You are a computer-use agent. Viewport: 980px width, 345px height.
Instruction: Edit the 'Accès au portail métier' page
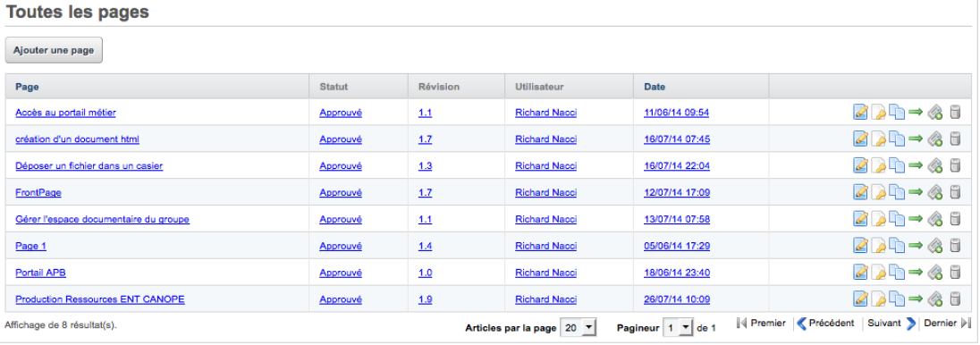pyautogui.click(x=860, y=113)
